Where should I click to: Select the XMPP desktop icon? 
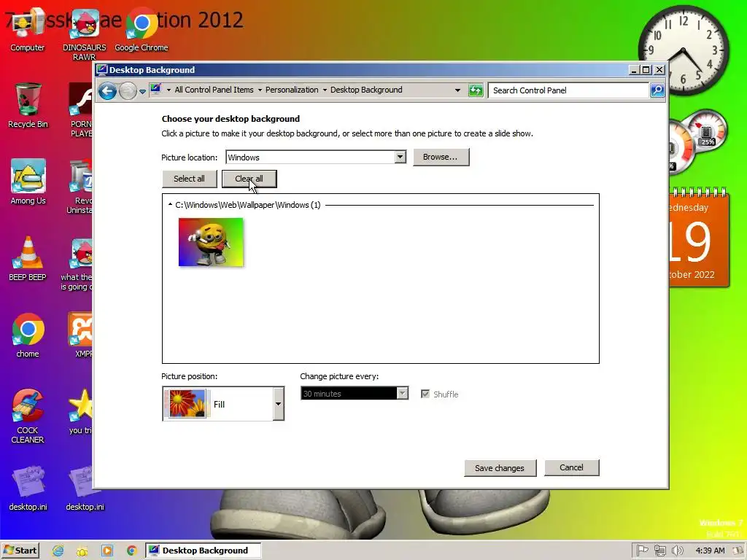click(82, 335)
